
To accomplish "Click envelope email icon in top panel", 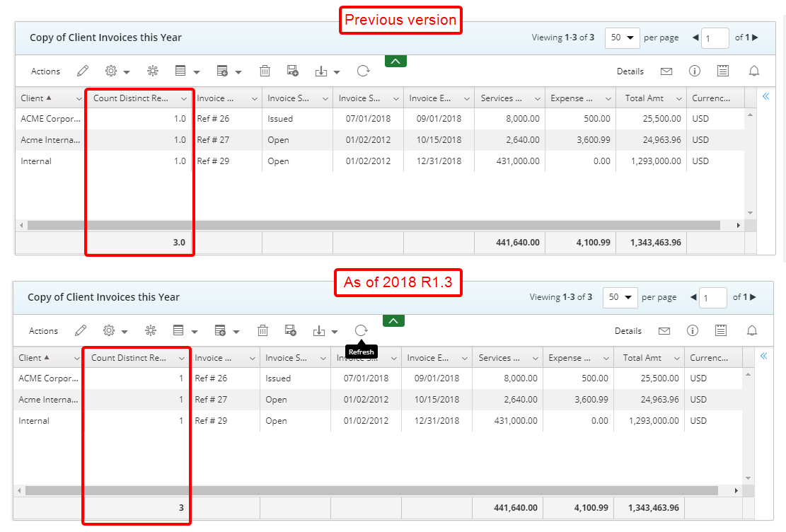I will click(666, 71).
